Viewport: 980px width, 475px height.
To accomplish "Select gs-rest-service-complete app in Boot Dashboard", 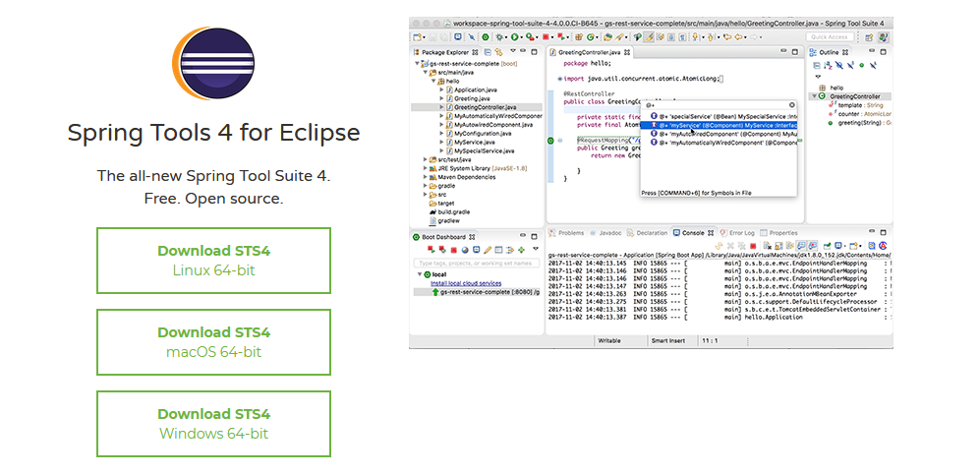I will click(477, 292).
